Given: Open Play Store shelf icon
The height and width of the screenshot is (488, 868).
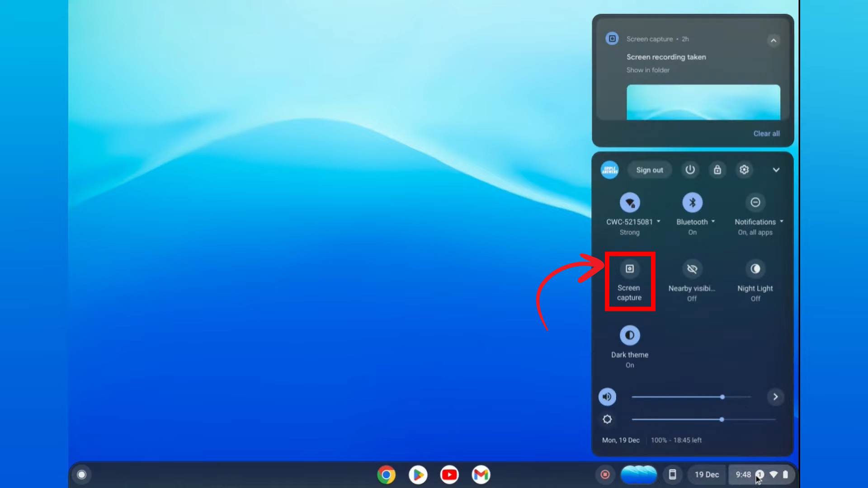Looking at the screenshot, I should click(418, 474).
